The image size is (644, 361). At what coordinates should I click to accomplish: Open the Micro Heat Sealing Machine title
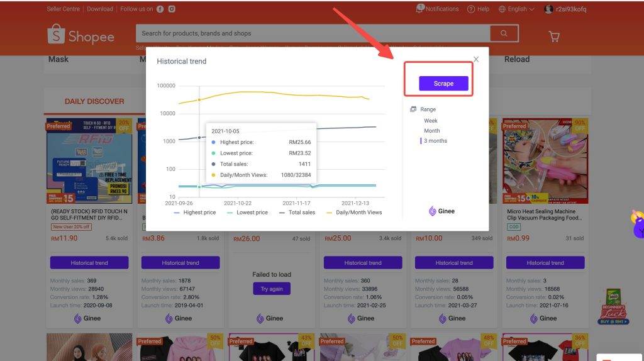point(544,214)
